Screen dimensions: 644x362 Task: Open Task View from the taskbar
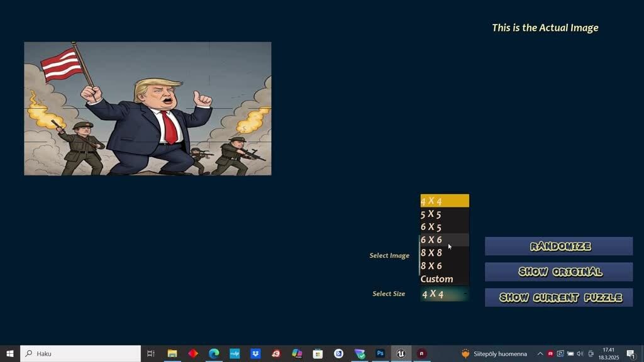(x=151, y=354)
